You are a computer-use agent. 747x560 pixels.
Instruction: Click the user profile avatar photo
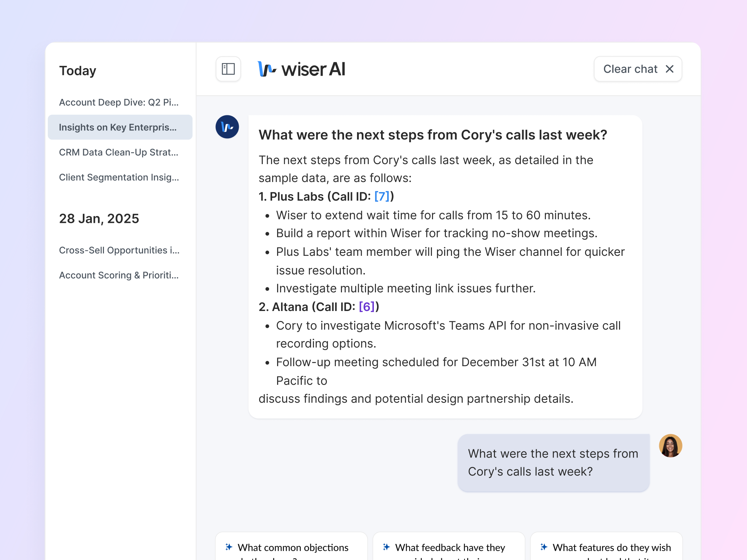(670, 446)
